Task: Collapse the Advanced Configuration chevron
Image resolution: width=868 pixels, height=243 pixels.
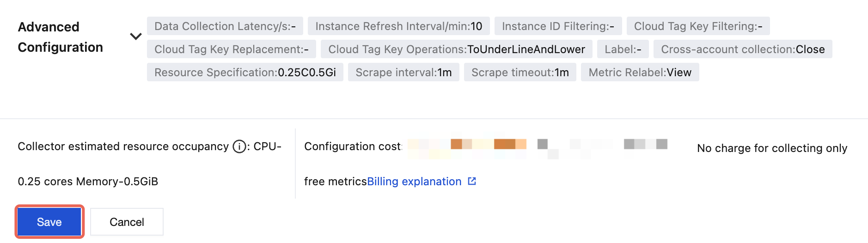Action: (x=135, y=36)
